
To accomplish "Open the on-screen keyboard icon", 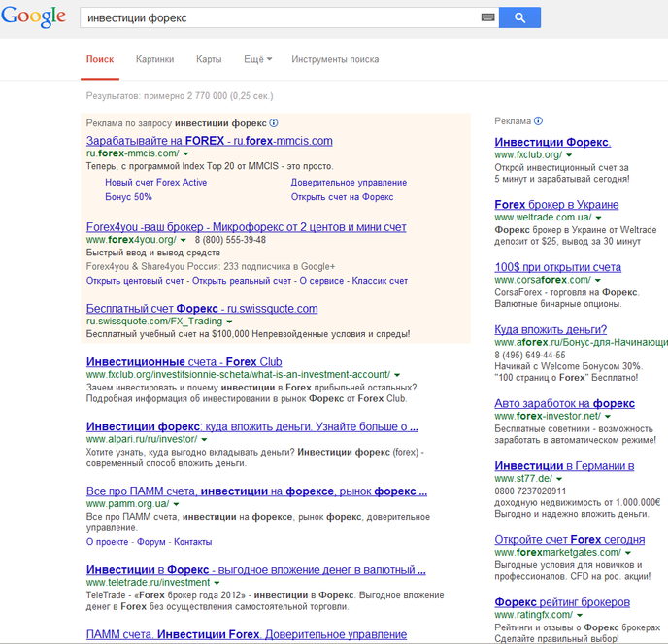I will click(x=487, y=17).
